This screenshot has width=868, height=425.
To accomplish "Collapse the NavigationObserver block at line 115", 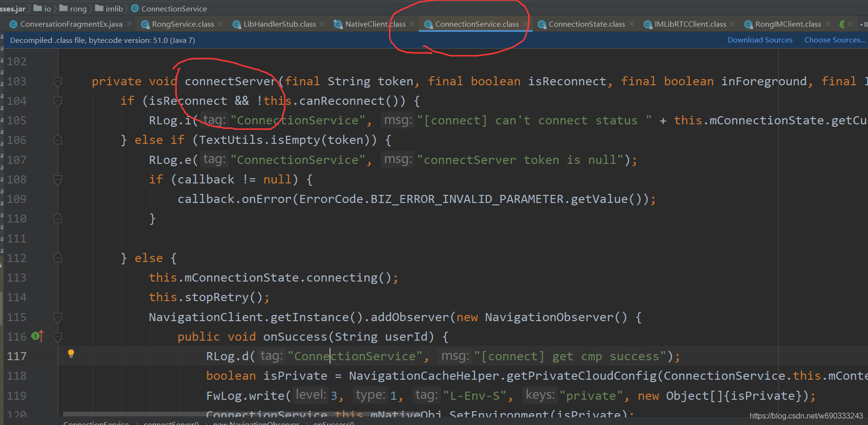I will pyautogui.click(x=58, y=317).
